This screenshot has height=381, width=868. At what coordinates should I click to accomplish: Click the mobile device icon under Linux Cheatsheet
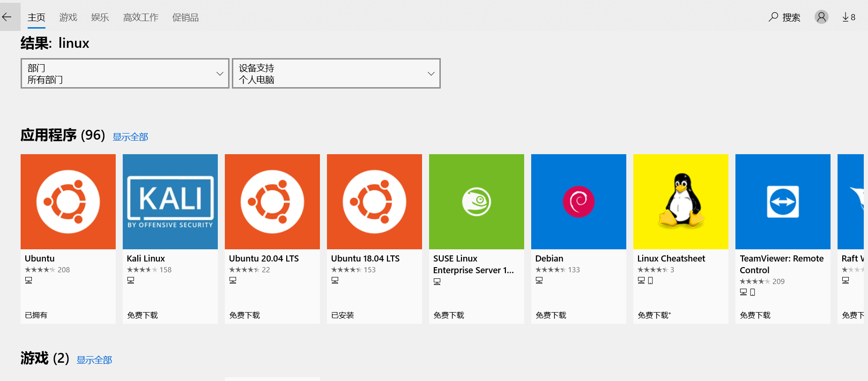[650, 280]
